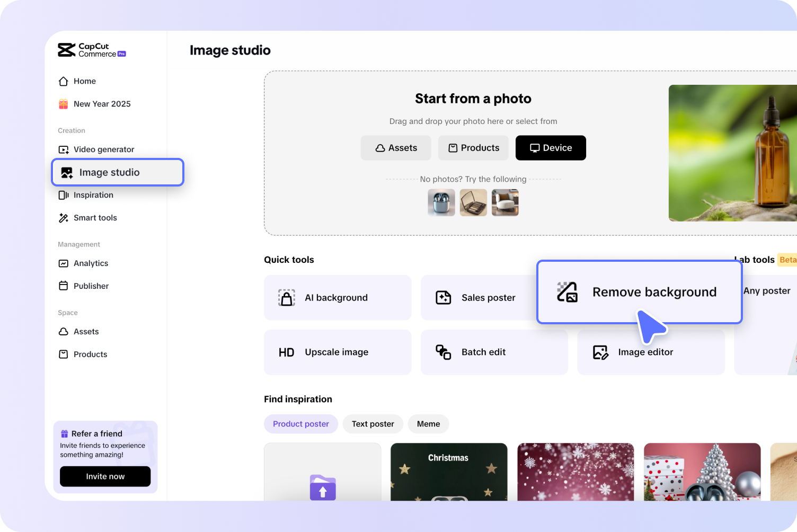Launch the Batch edit tool
This screenshot has height=532, width=797.
(x=493, y=352)
